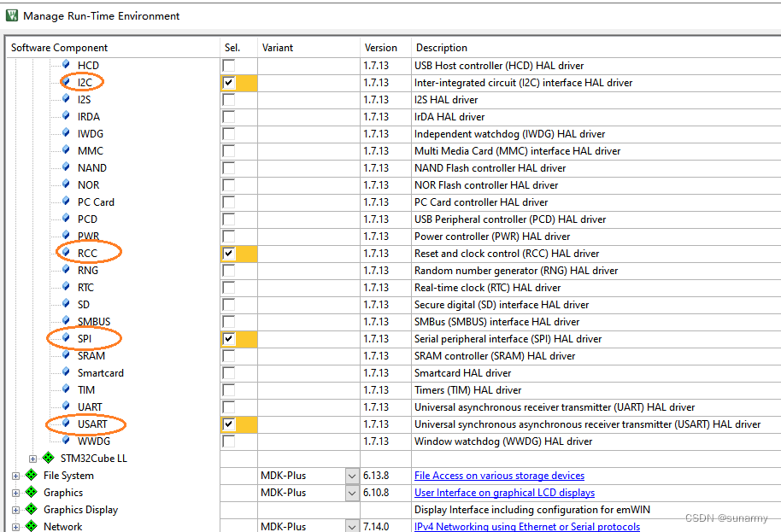Image resolution: width=781 pixels, height=532 pixels.
Task: Select the USART tree item
Action: click(92, 424)
